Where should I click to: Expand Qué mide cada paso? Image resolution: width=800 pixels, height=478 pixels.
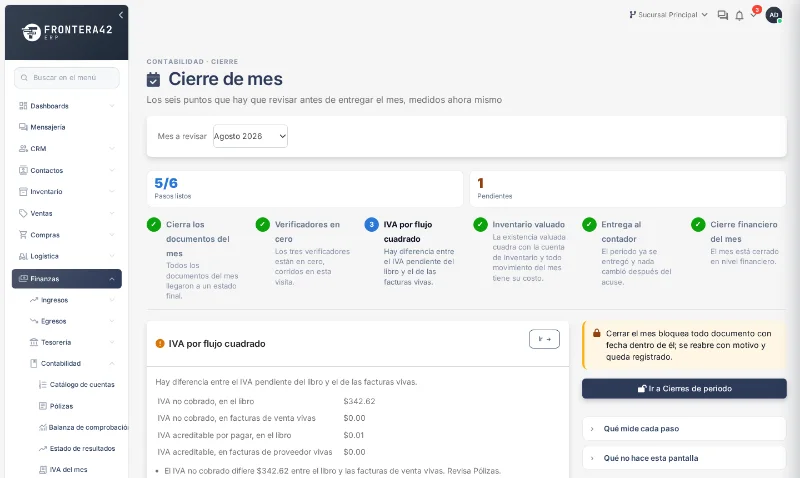click(684, 429)
